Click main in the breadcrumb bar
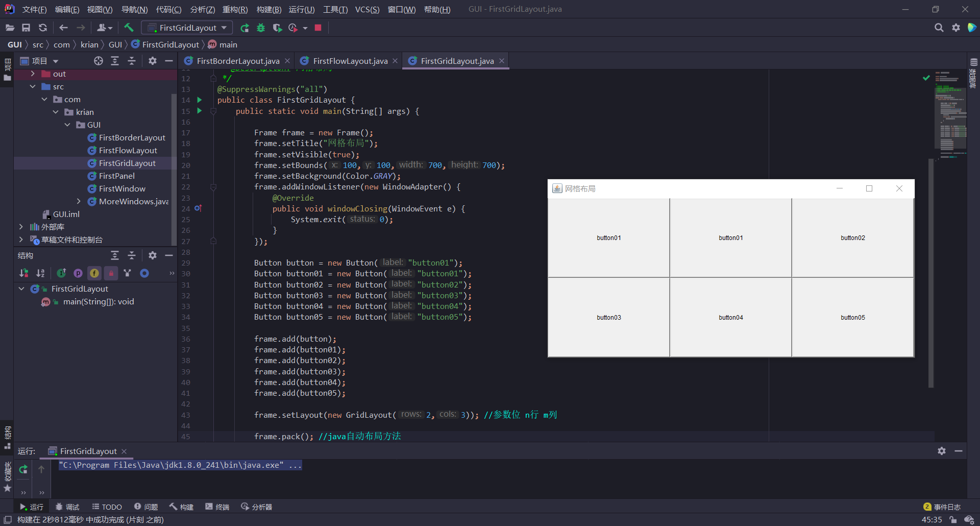Screen dimensions: 980x526 pos(228,44)
